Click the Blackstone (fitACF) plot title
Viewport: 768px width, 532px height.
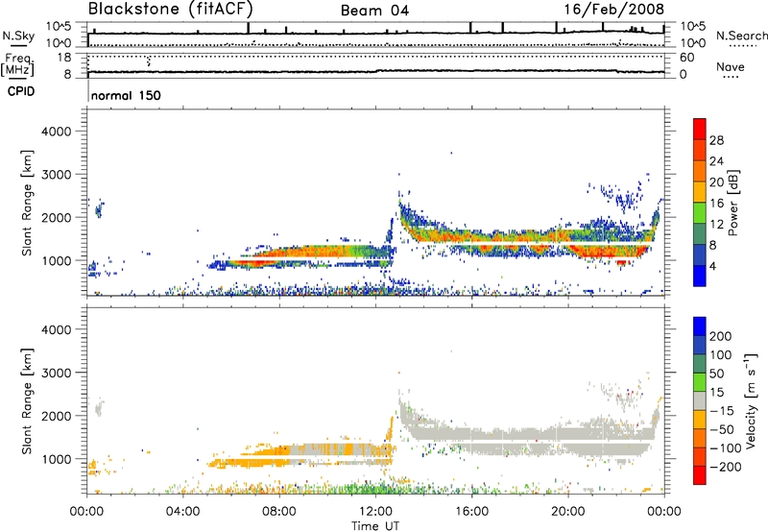point(171,10)
